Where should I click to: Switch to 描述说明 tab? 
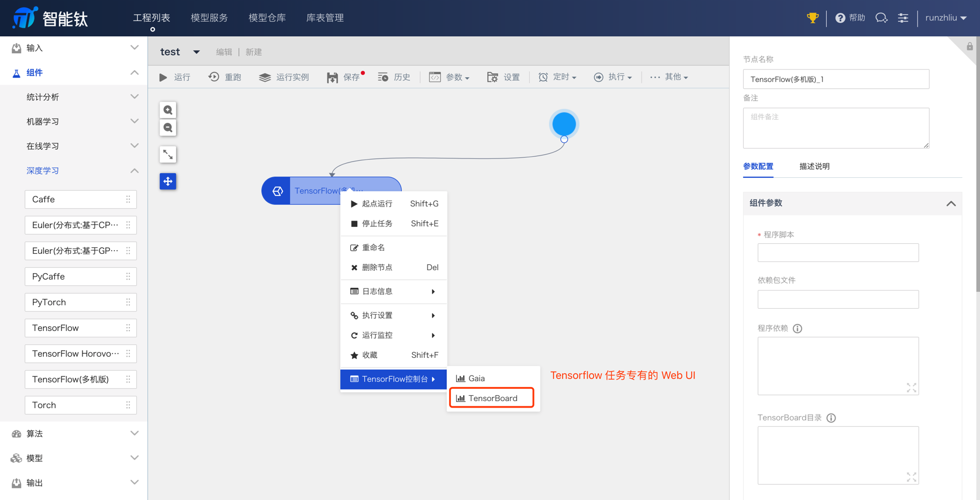pyautogui.click(x=814, y=167)
